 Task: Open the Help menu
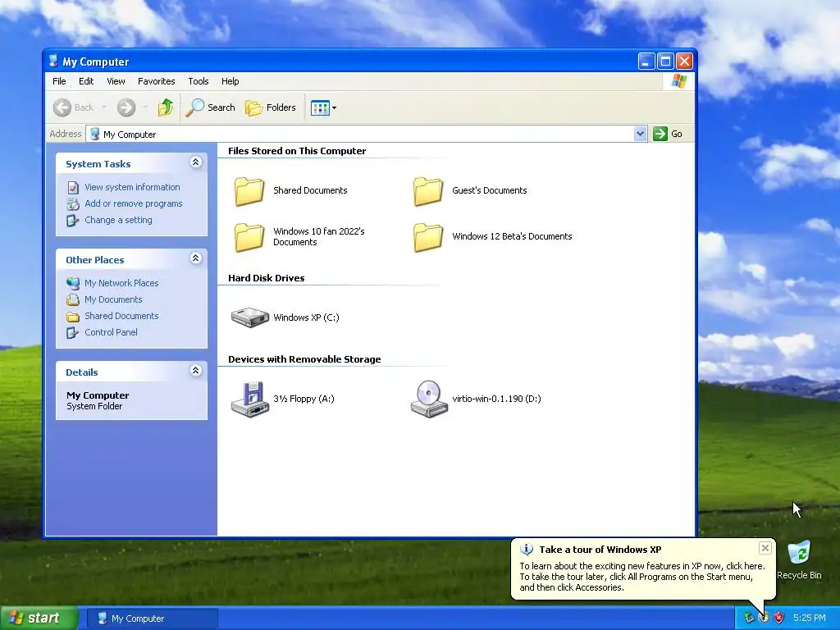[230, 81]
